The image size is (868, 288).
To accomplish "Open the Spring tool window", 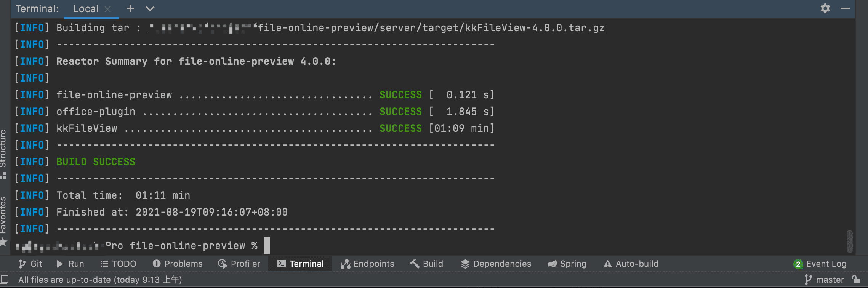I will (567, 264).
